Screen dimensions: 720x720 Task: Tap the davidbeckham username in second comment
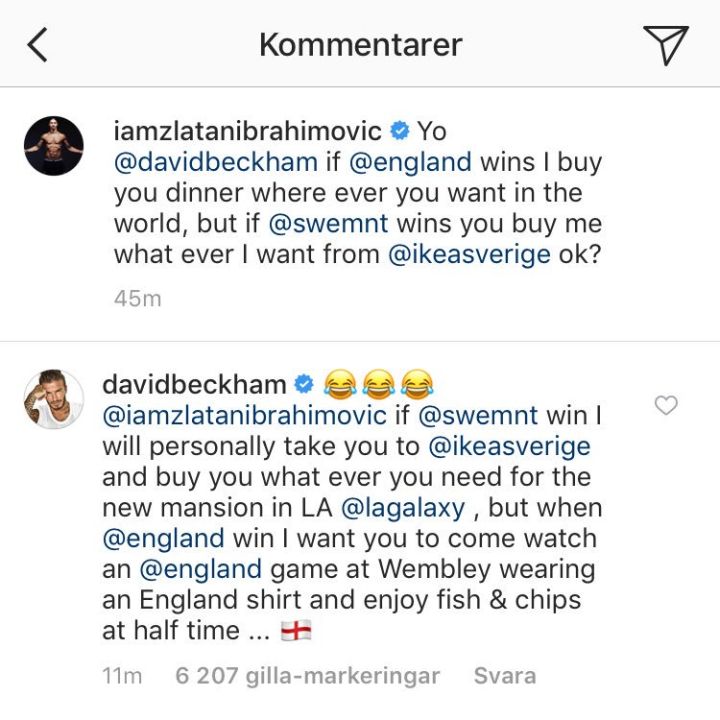coord(194,385)
